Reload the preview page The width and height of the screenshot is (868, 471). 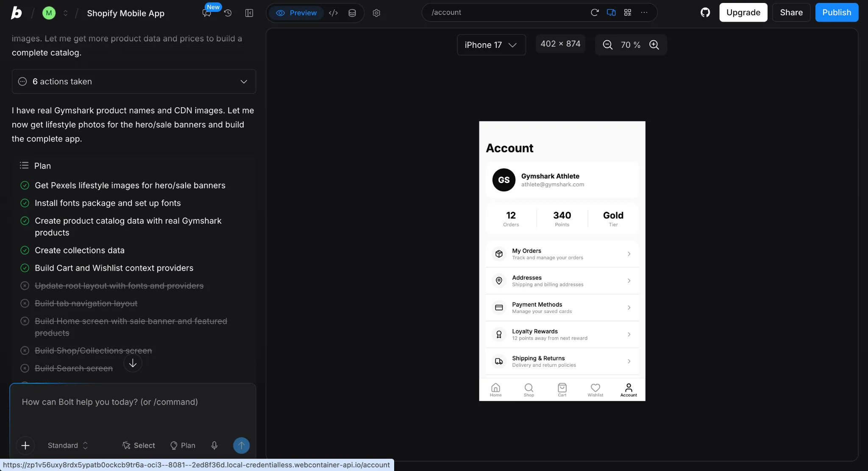click(595, 13)
